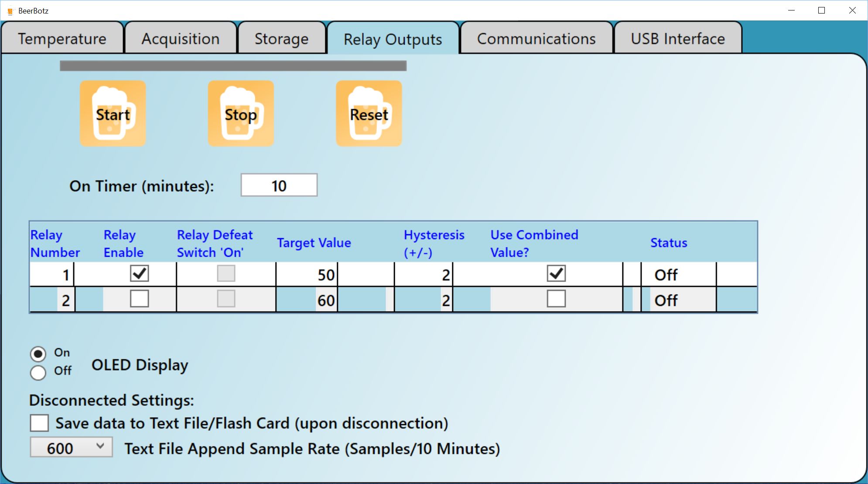Click the On Timer minutes input field
868x484 pixels.
279,185
